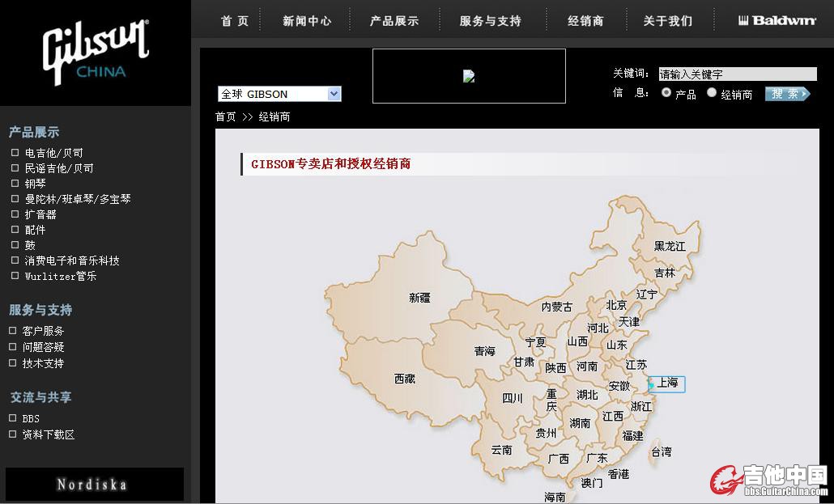This screenshot has height=504, width=834.
Task: Select 浙江 on the dealer map
Action: pos(641,407)
